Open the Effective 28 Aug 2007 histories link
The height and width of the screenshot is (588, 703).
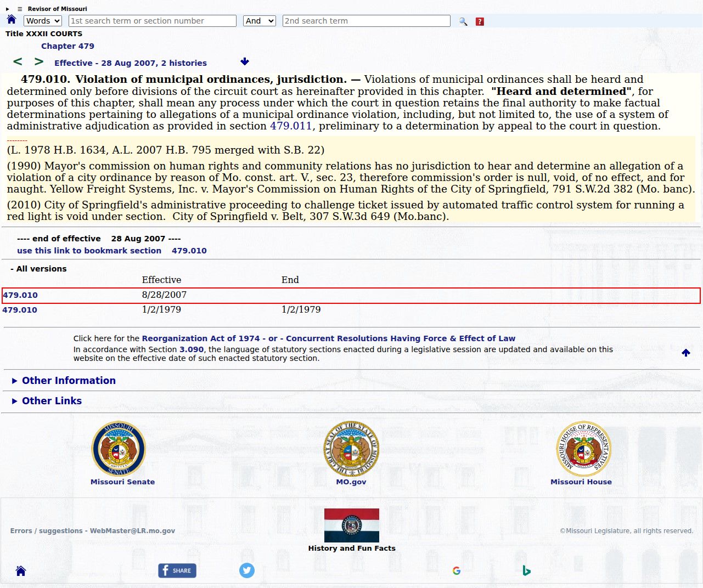(x=131, y=63)
